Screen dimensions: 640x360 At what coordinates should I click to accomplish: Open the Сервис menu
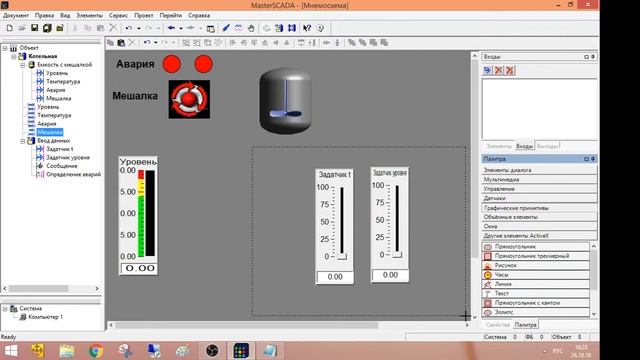tap(118, 16)
